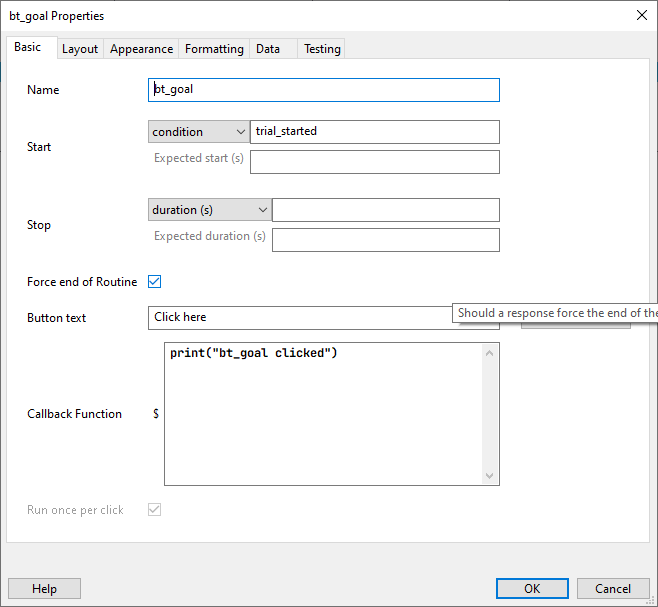Image resolution: width=658 pixels, height=607 pixels.
Task: Open Help for this component
Action: click(44, 589)
